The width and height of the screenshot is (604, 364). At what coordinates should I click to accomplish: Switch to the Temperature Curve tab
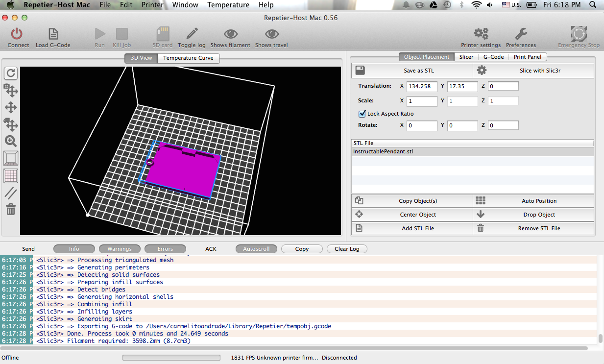pos(188,58)
